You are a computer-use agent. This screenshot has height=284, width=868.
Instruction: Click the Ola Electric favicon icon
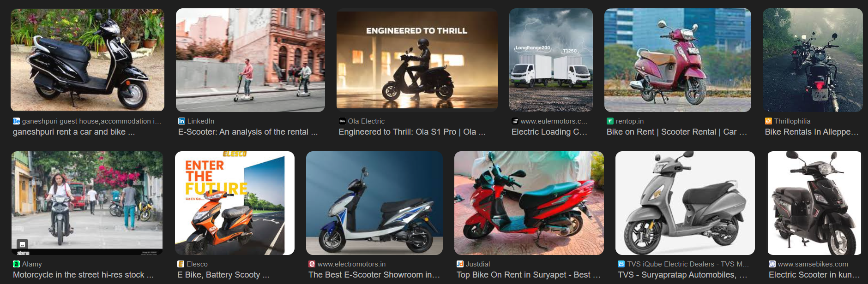342,121
